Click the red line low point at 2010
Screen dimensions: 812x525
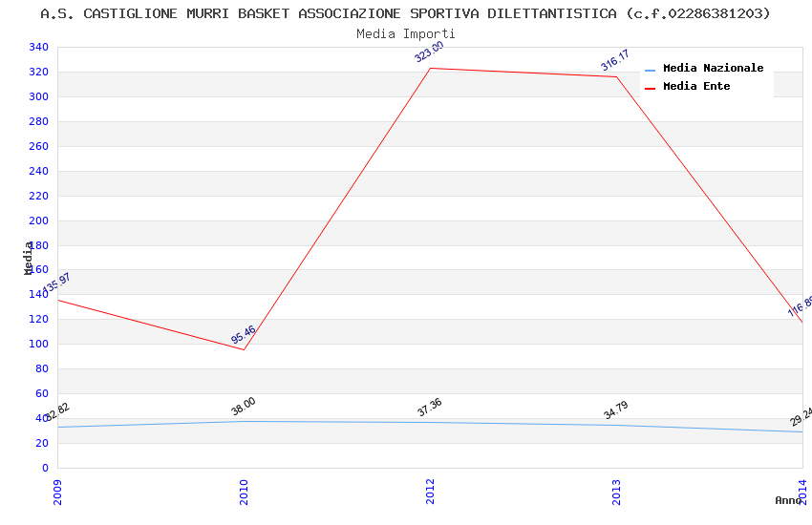click(x=244, y=349)
